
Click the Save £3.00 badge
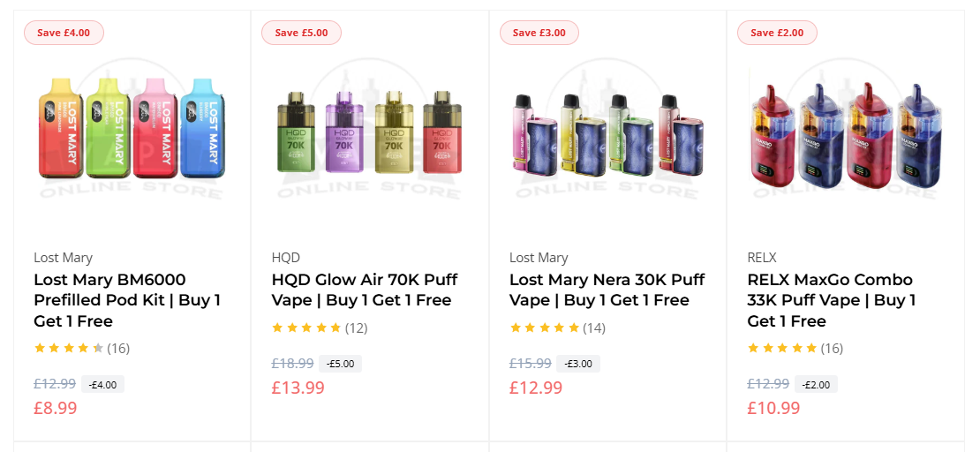click(539, 33)
